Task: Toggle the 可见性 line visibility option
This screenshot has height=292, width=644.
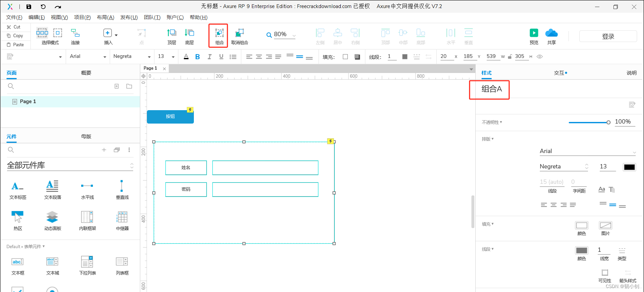Action: click(605, 276)
